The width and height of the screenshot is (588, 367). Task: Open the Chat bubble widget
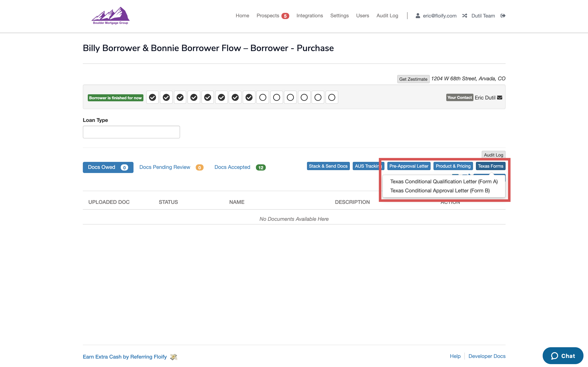pyautogui.click(x=563, y=356)
